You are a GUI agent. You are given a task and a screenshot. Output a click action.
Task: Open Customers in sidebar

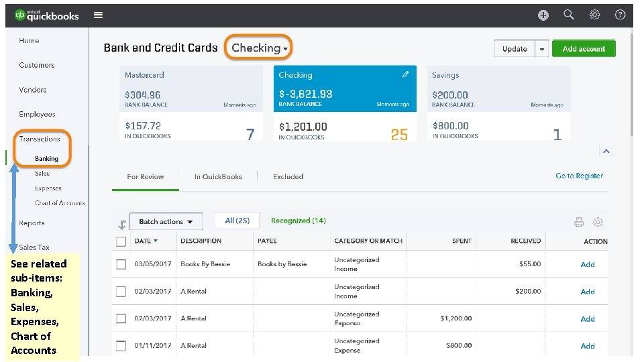pos(36,65)
